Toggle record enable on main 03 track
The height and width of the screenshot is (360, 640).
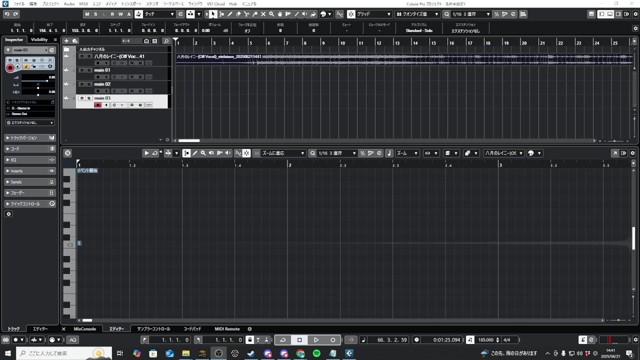[98, 105]
